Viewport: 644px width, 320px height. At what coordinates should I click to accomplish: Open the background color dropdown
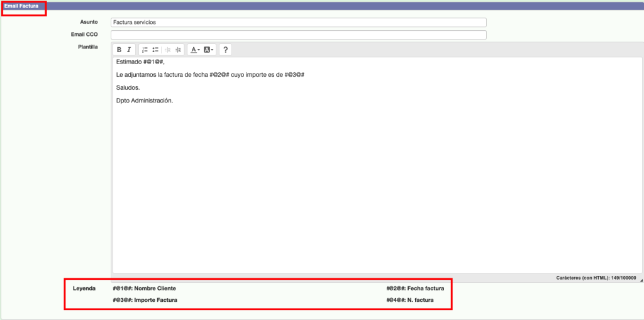click(x=209, y=50)
